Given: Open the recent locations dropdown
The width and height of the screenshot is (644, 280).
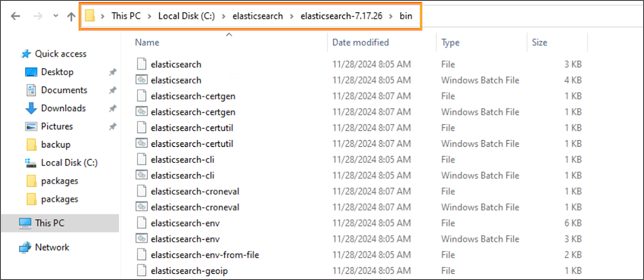Looking at the screenshot, I should tap(56, 16).
